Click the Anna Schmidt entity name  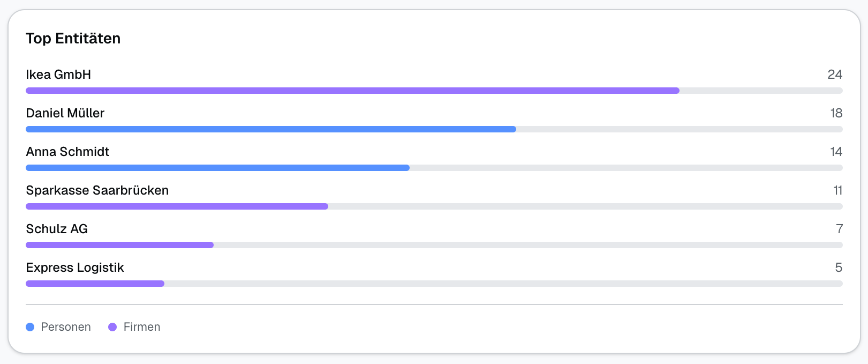click(x=67, y=152)
